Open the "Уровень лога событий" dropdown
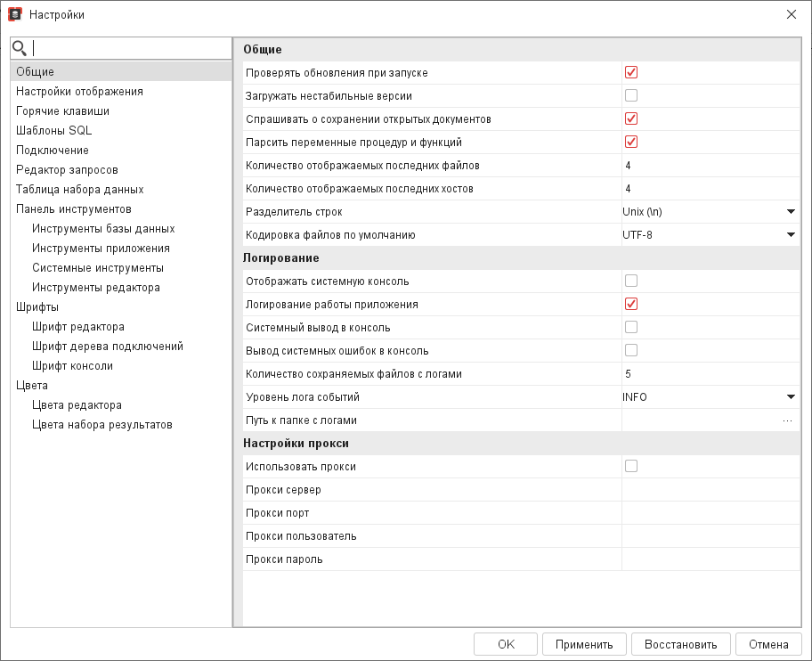This screenshot has width=812, height=661. click(x=790, y=397)
